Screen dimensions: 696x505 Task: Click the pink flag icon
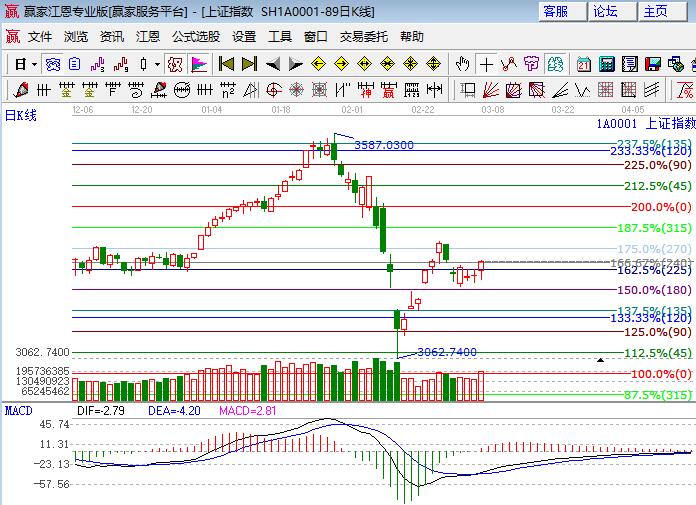[199, 64]
